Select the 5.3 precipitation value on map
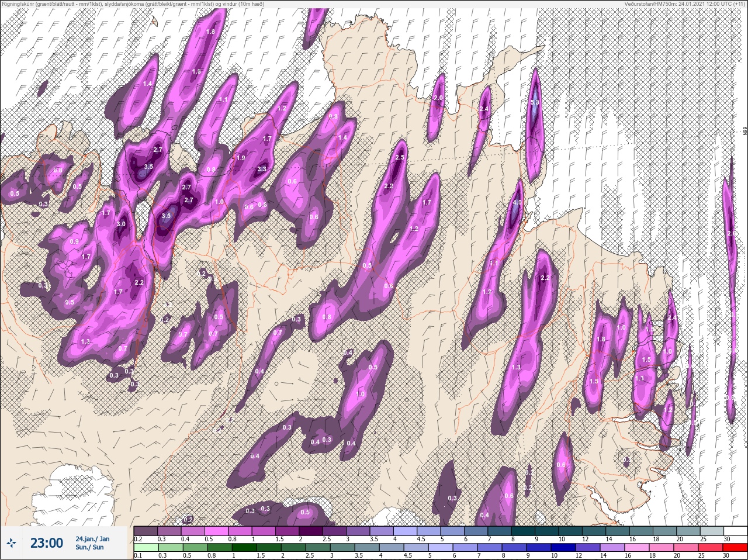 click(534, 103)
